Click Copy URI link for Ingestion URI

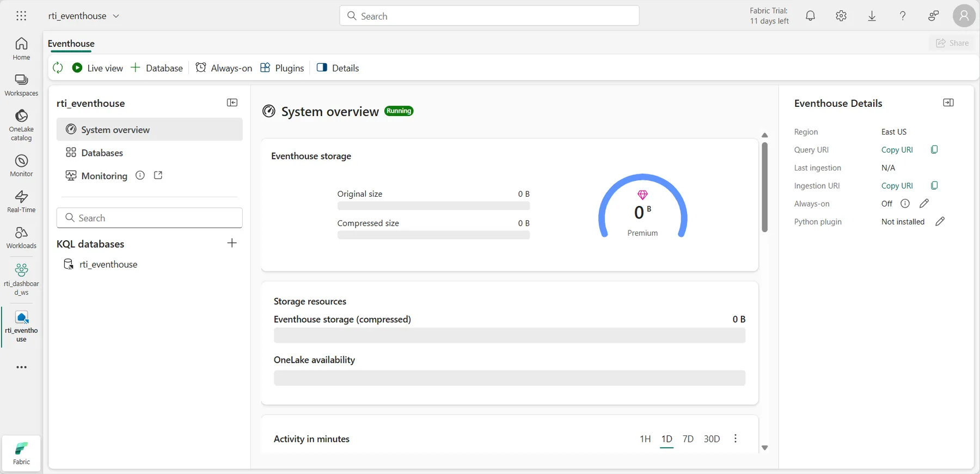click(897, 185)
